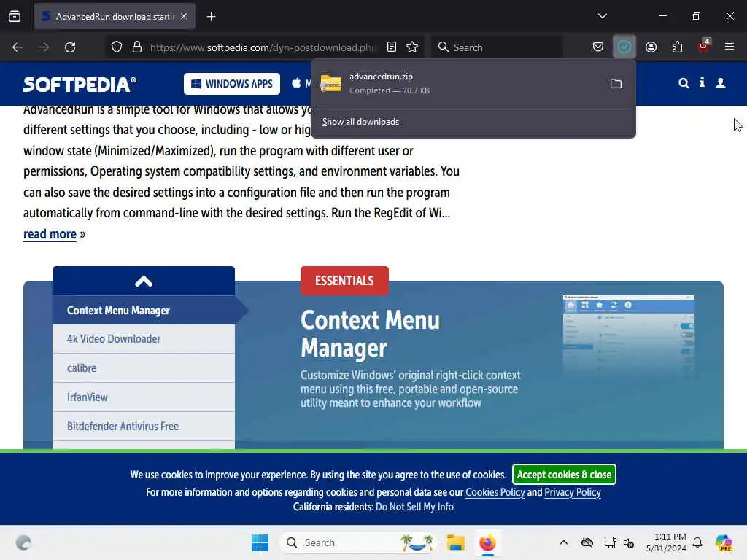This screenshot has width=747, height=560.
Task: Switch to Firefox on the taskbar
Action: click(x=488, y=542)
